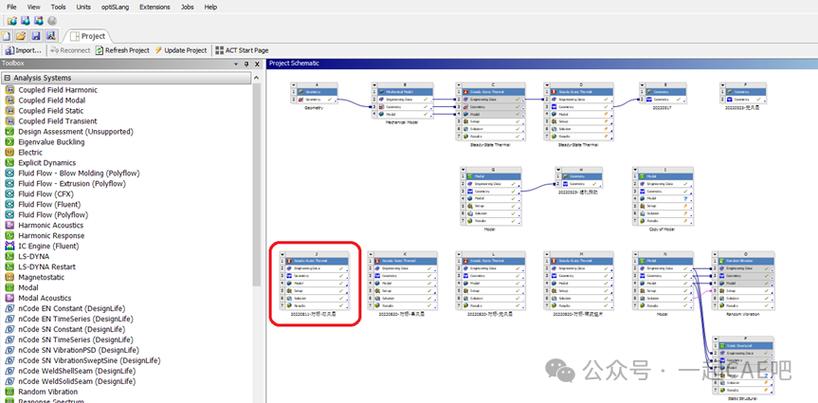The height and width of the screenshot is (403, 818).
Task: Click the Setup cell icon in system J
Action: (289, 290)
